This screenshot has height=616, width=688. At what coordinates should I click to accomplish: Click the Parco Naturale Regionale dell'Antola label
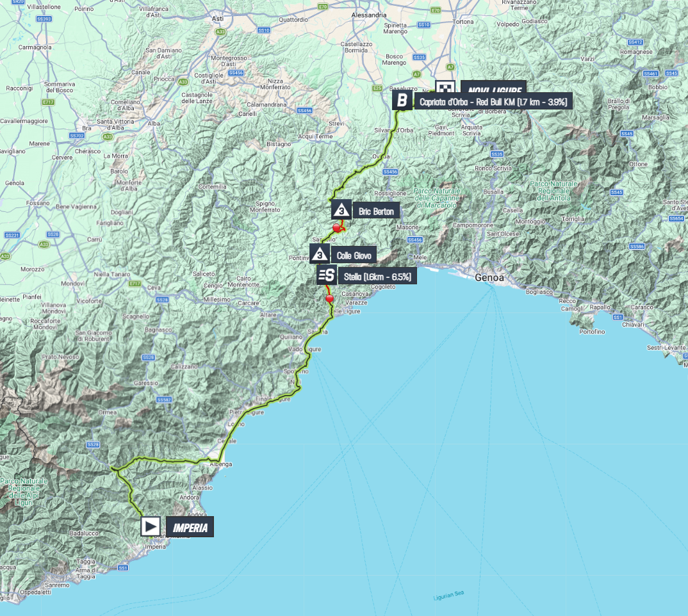(x=553, y=191)
